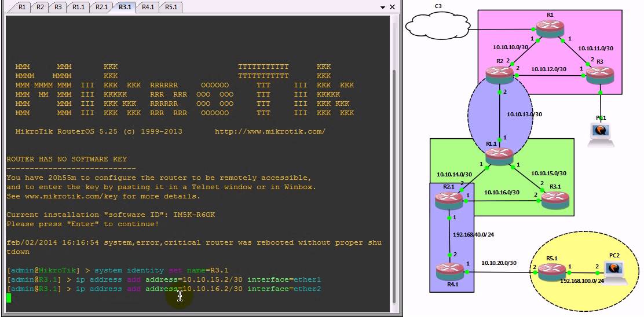Click the 10.10.15.2/30 ether1 command line
The image size is (644, 317).
[x=199, y=279]
